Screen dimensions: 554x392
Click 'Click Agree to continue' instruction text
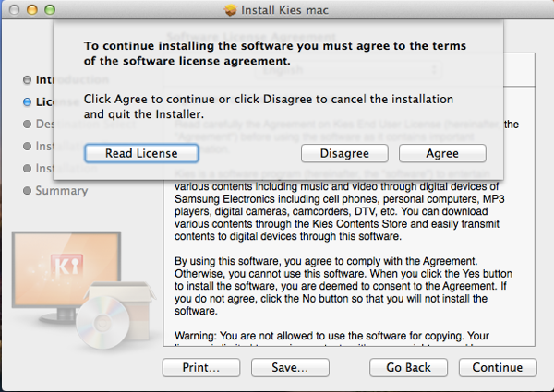269,107
